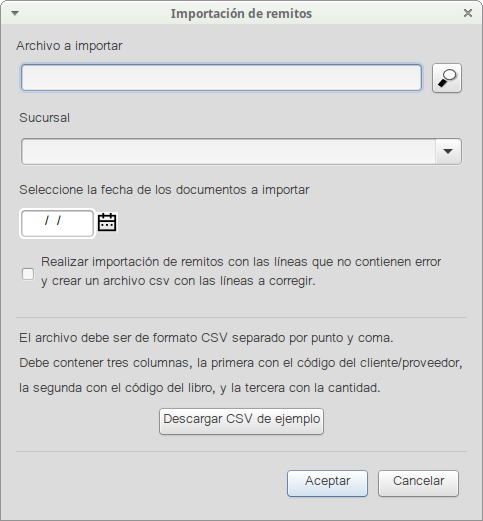Click the Cancelar button
Image resolution: width=483 pixels, height=521 pixels.
(x=418, y=483)
